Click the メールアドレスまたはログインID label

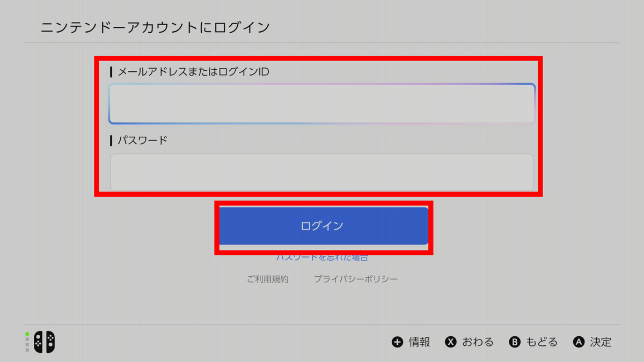[x=193, y=72]
